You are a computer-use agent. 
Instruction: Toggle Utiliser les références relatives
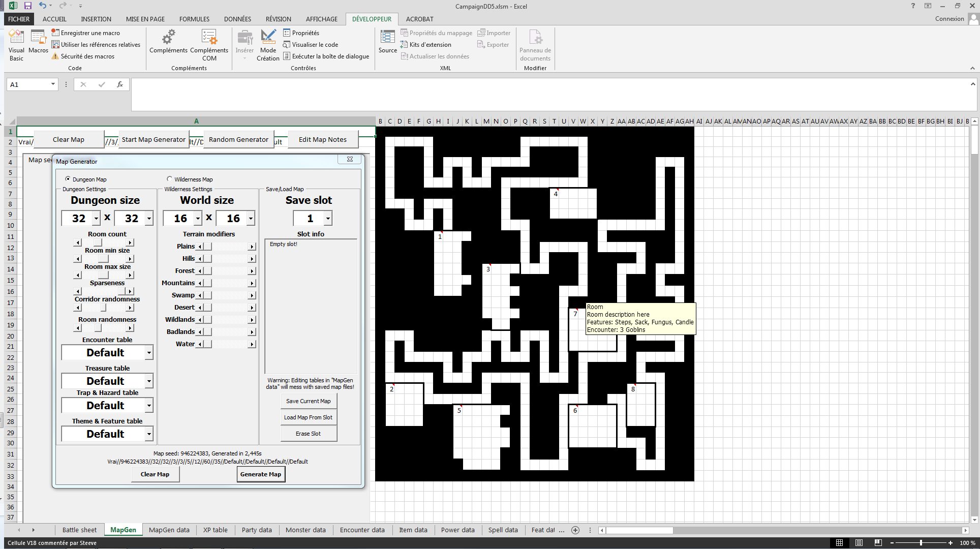[x=96, y=45]
